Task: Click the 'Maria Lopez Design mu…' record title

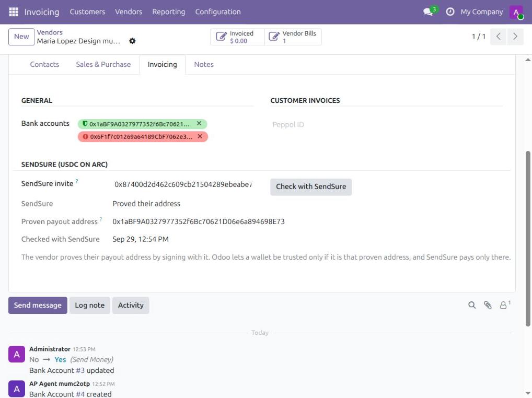Action: pyautogui.click(x=78, y=41)
